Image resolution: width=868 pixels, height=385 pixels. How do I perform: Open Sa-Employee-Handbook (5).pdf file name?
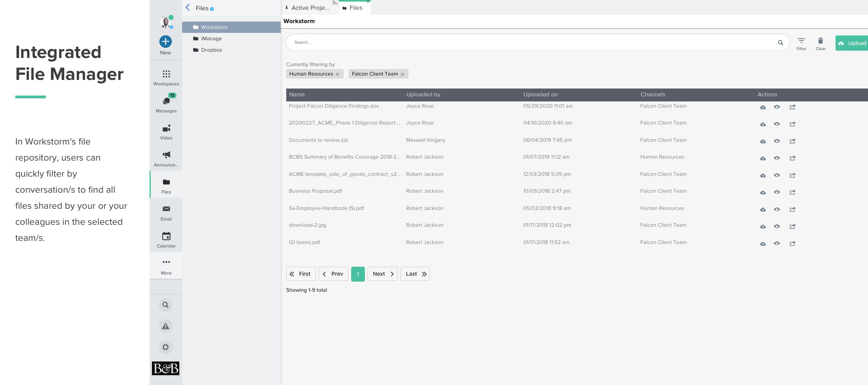tap(327, 208)
